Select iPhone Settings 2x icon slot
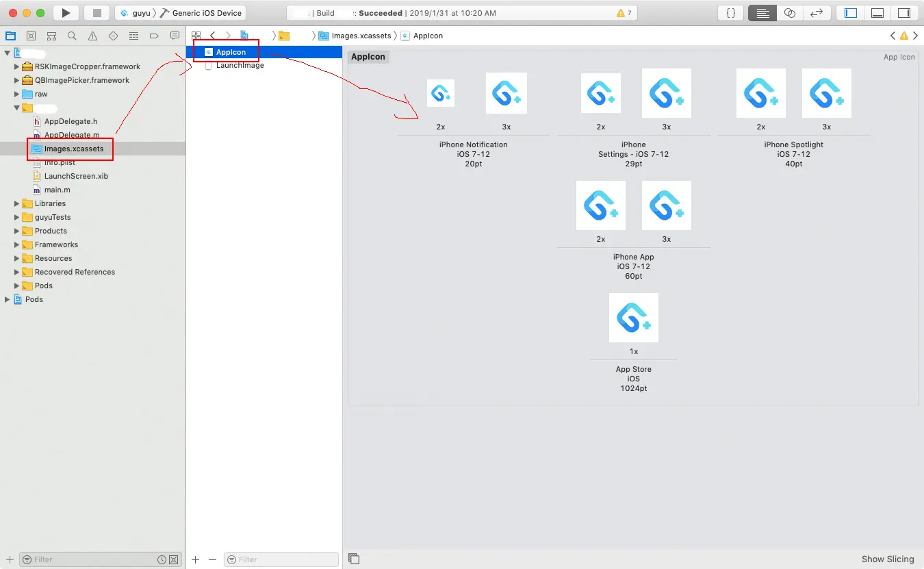924x569 pixels. pyautogui.click(x=601, y=93)
